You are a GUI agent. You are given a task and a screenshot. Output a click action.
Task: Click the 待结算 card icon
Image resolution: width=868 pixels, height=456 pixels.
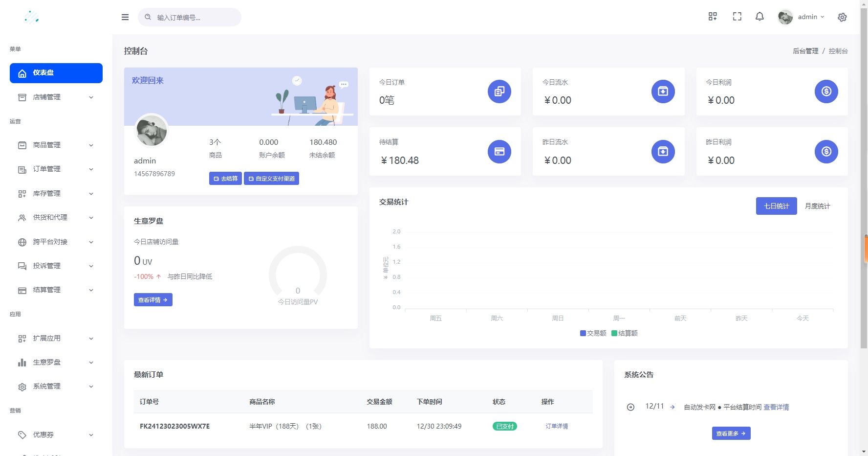(x=499, y=152)
